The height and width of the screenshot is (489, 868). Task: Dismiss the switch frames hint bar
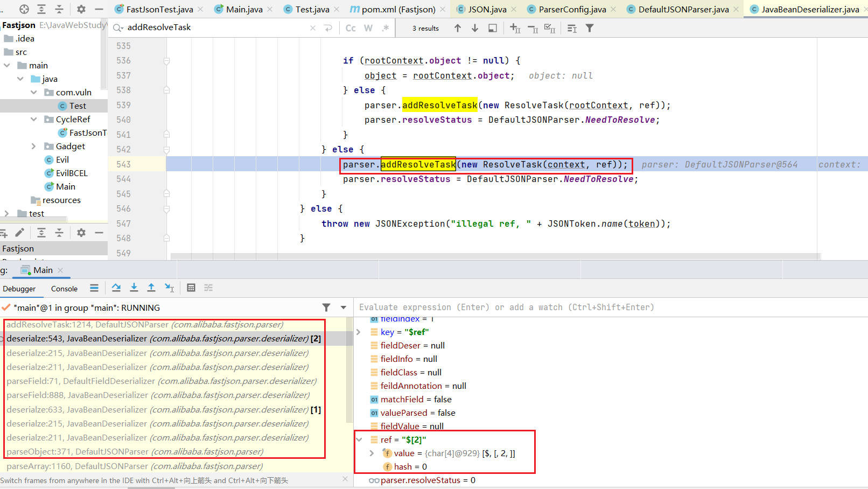345,479
